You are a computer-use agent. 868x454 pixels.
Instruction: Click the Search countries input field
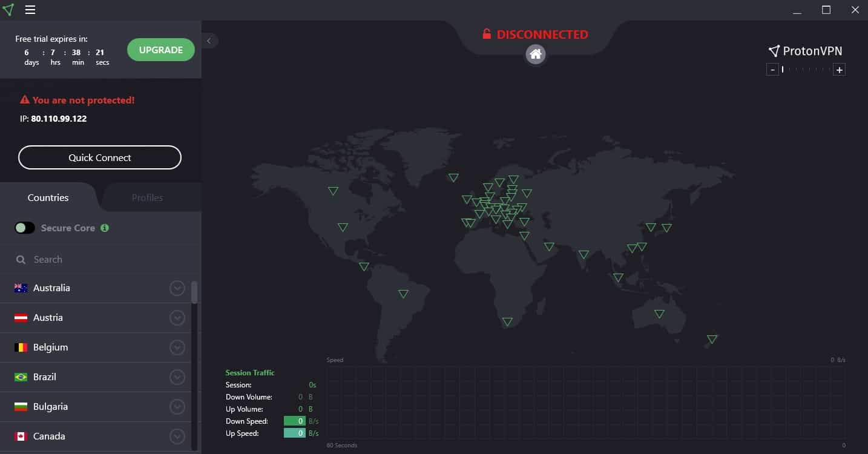pyautogui.click(x=100, y=260)
